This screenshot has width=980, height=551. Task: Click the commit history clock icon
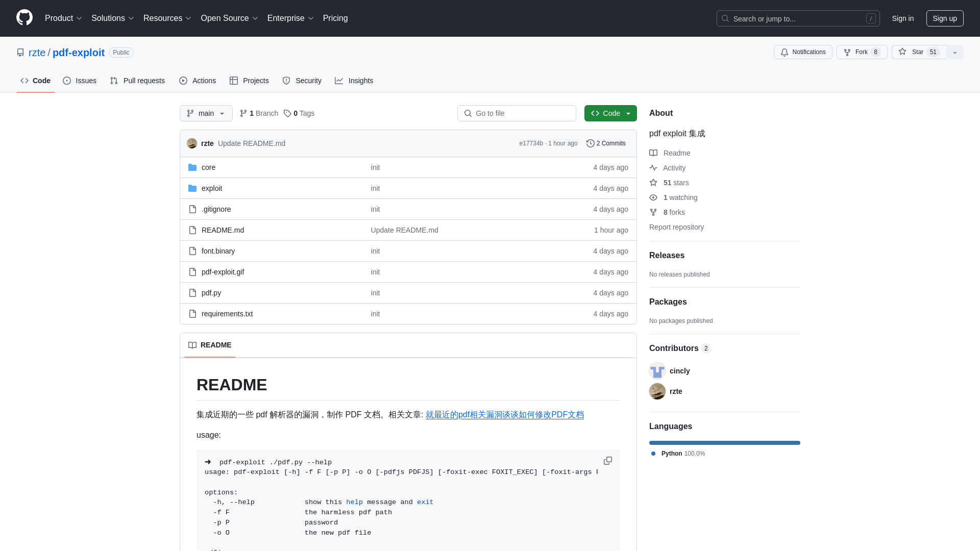point(591,143)
